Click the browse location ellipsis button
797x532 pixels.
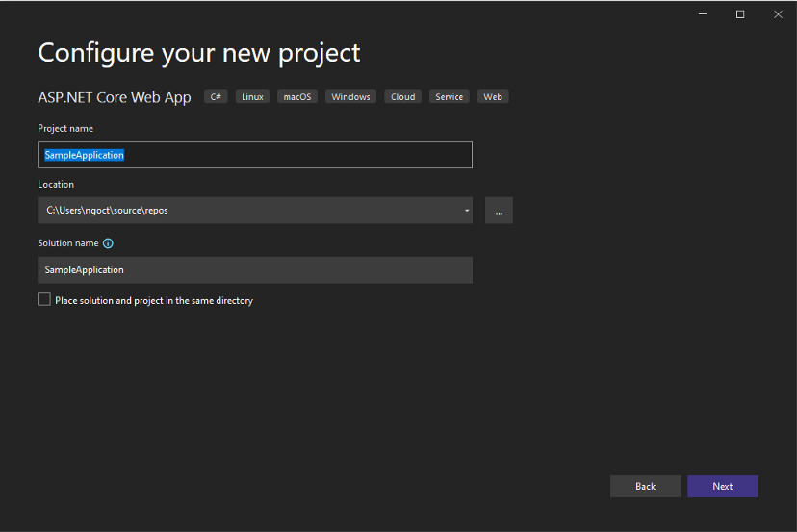(x=499, y=210)
